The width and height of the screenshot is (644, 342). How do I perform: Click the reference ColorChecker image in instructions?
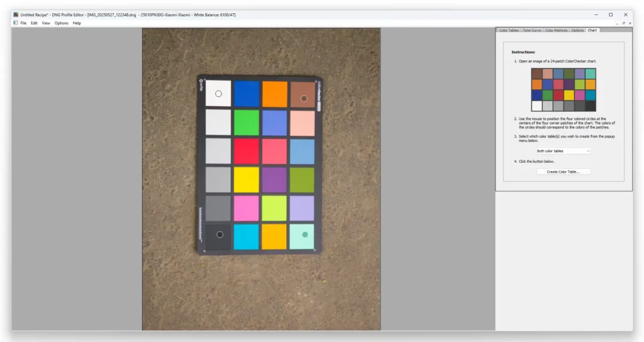[563, 90]
